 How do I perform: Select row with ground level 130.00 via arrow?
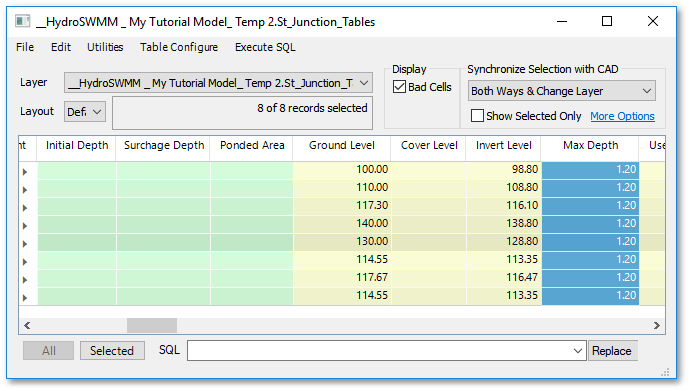tap(25, 244)
